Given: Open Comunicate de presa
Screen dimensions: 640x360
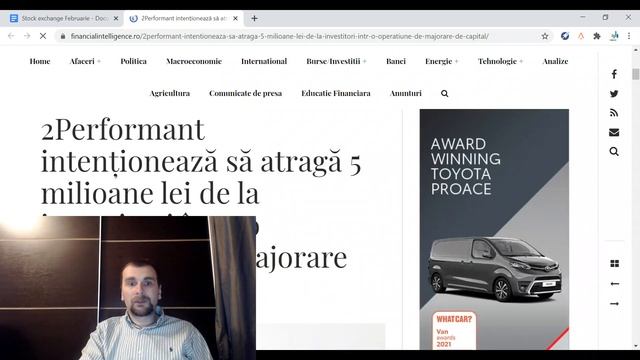Looking at the screenshot, I should pos(245,93).
